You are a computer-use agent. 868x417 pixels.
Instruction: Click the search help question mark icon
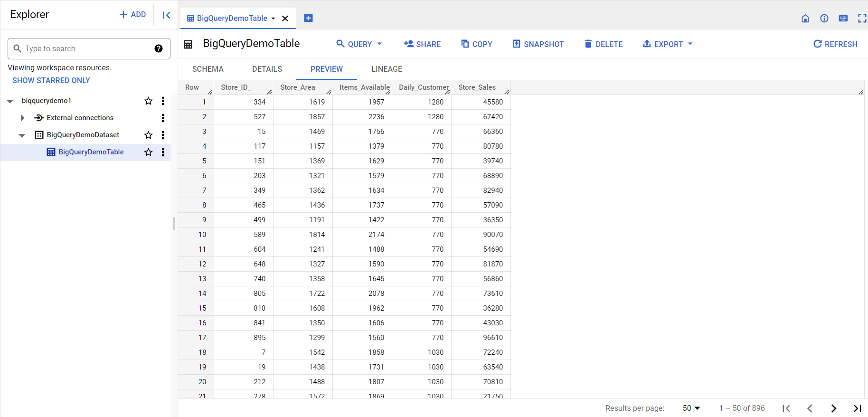(x=159, y=48)
